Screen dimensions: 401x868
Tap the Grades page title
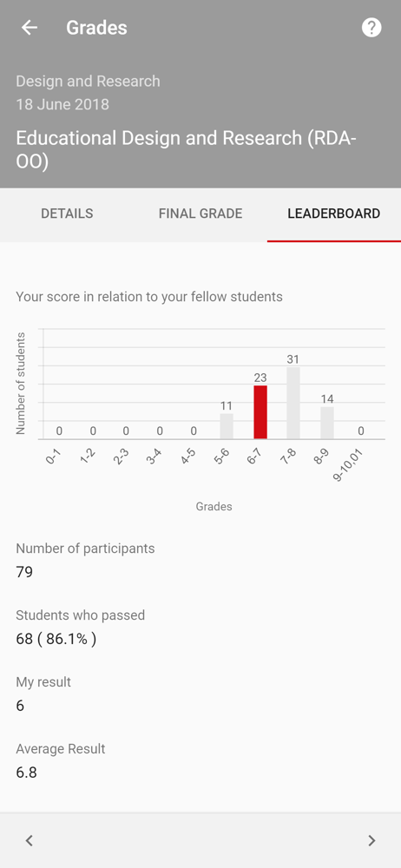point(96,28)
